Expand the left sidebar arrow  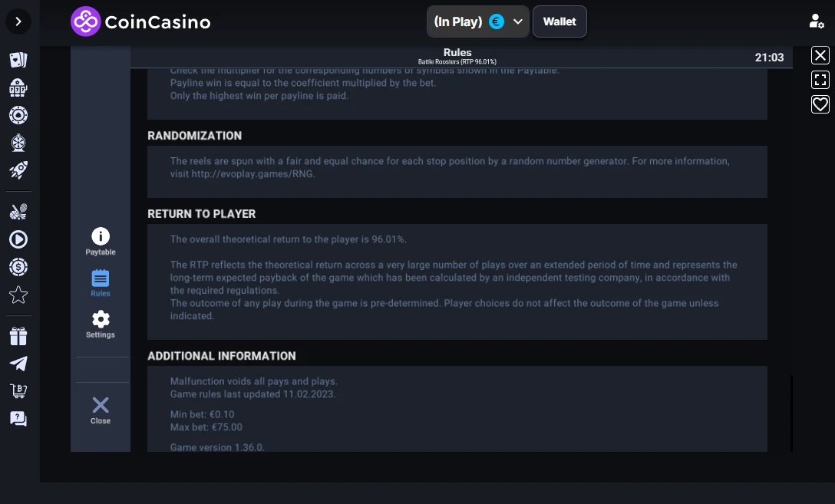point(18,21)
